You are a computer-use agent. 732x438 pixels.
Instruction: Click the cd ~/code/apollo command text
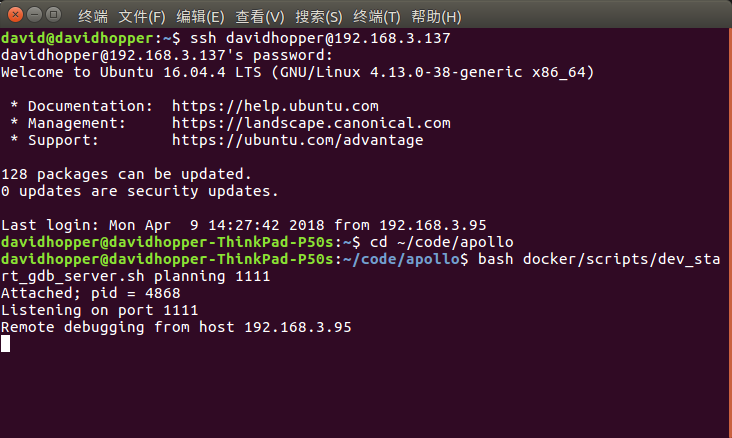click(x=442, y=242)
